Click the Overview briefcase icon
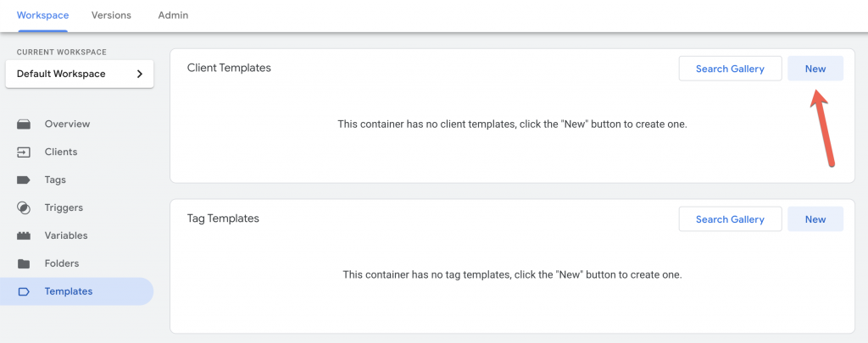The height and width of the screenshot is (343, 868). click(x=24, y=124)
